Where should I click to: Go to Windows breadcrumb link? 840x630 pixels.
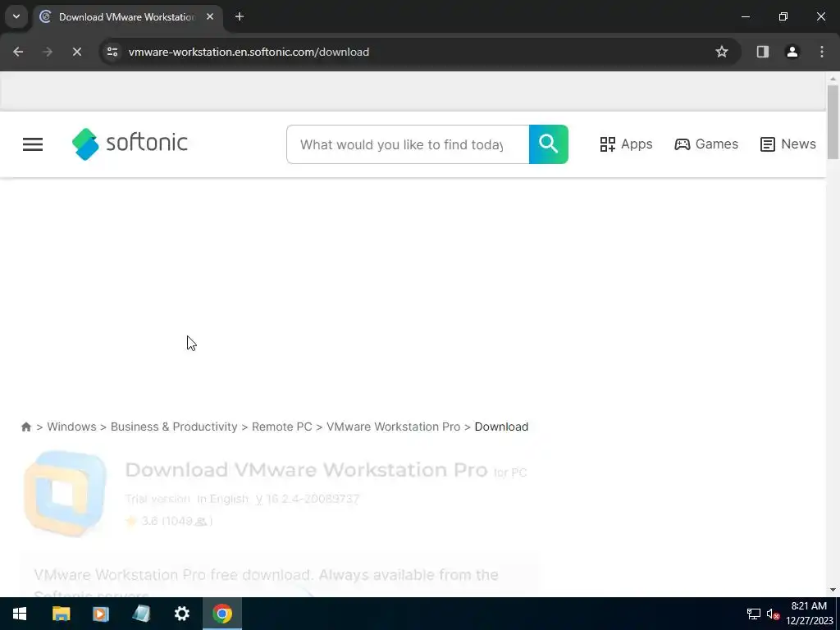[x=72, y=427]
